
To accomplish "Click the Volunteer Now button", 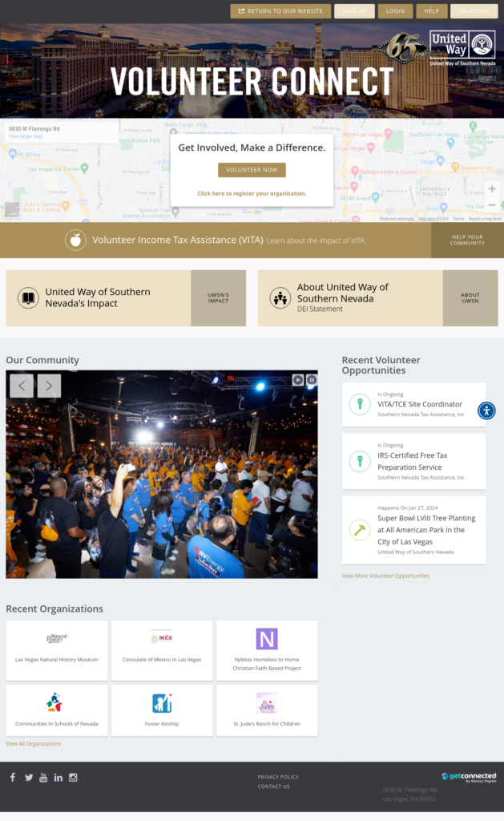I will (x=252, y=170).
